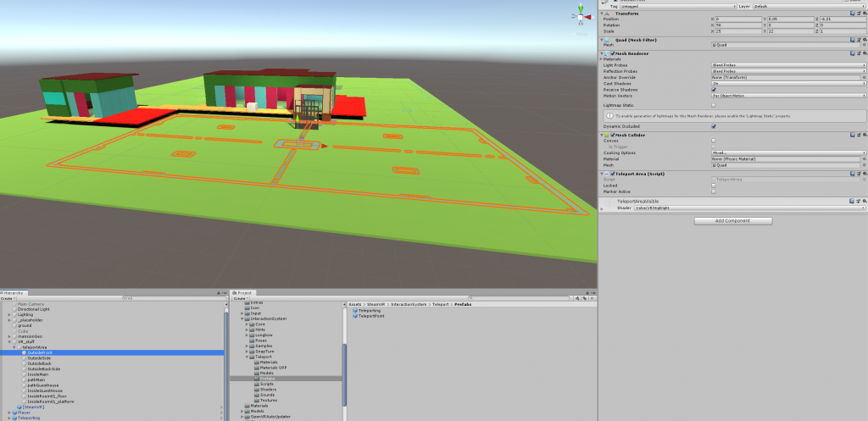Select the TeleportPoint prefab asset icon
Image resolution: width=868 pixels, height=421 pixels.
pos(355,316)
